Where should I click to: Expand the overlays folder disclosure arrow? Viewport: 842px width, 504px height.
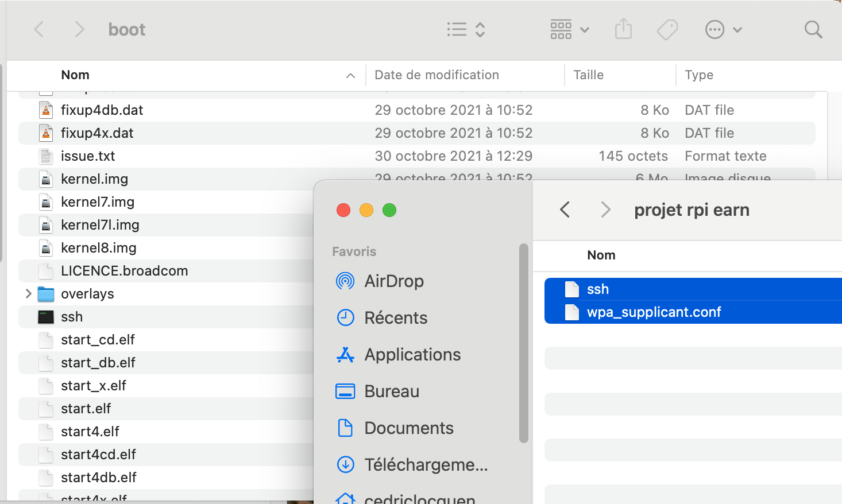28,294
